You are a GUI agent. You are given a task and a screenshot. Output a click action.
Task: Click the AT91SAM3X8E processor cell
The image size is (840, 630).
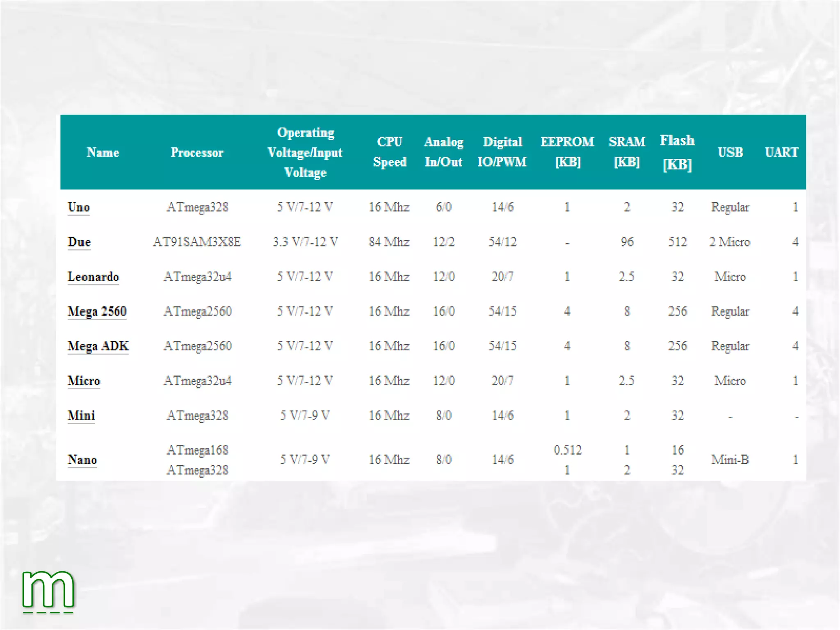pos(197,242)
